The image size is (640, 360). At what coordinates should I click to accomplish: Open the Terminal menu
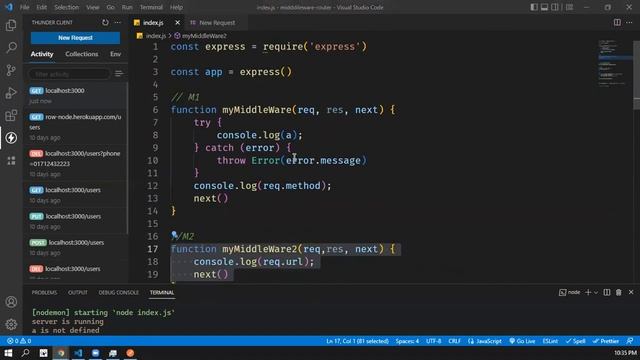[151, 7]
